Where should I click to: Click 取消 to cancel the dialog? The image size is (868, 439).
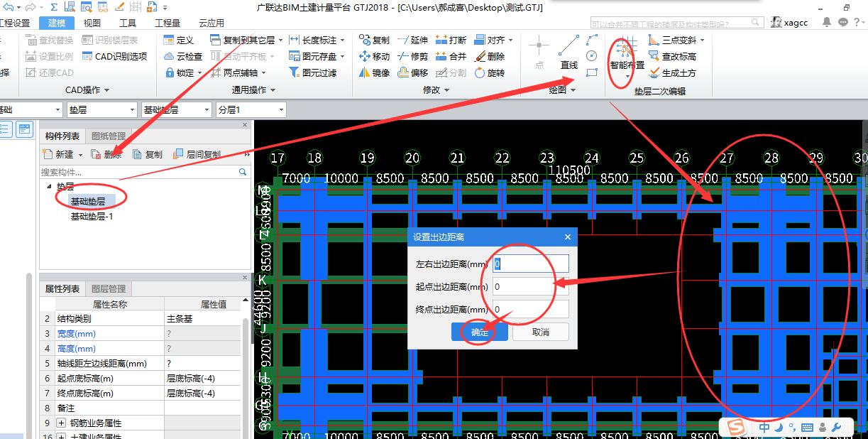click(x=541, y=332)
